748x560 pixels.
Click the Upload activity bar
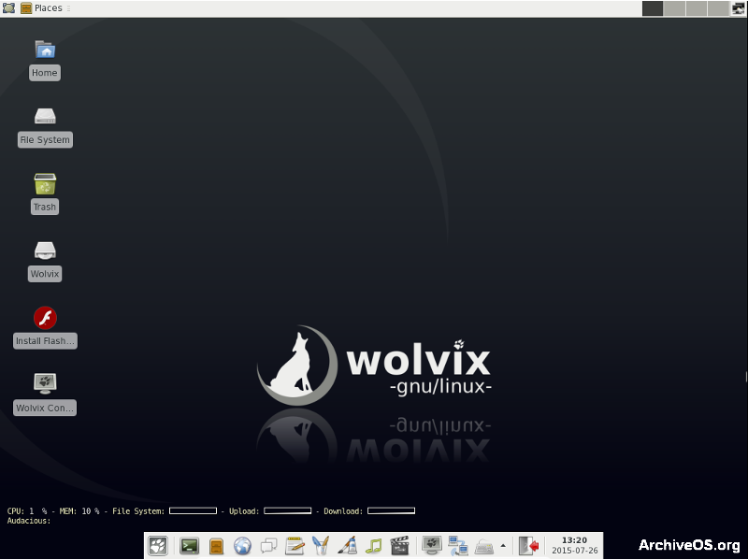(x=288, y=510)
